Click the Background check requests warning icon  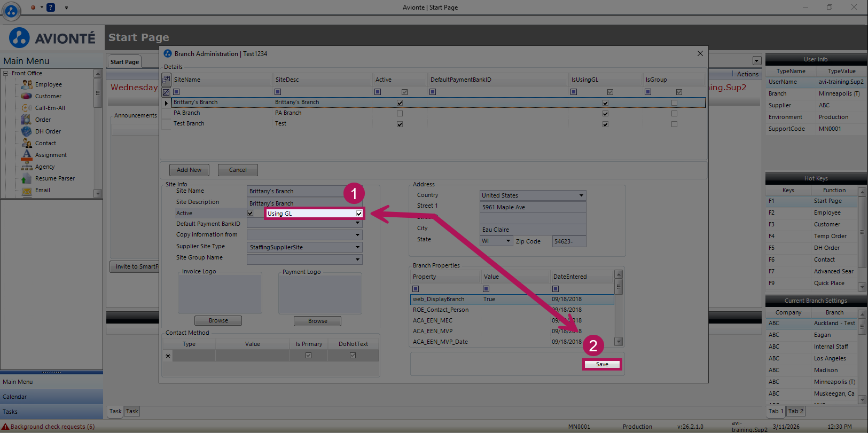coord(5,427)
